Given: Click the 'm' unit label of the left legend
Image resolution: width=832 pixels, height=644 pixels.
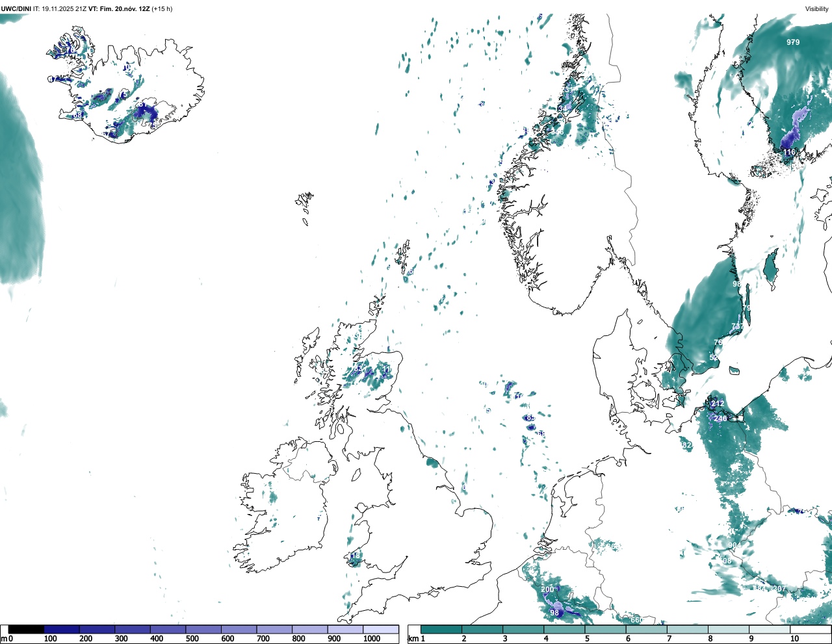Looking at the screenshot, I should 3,639.
